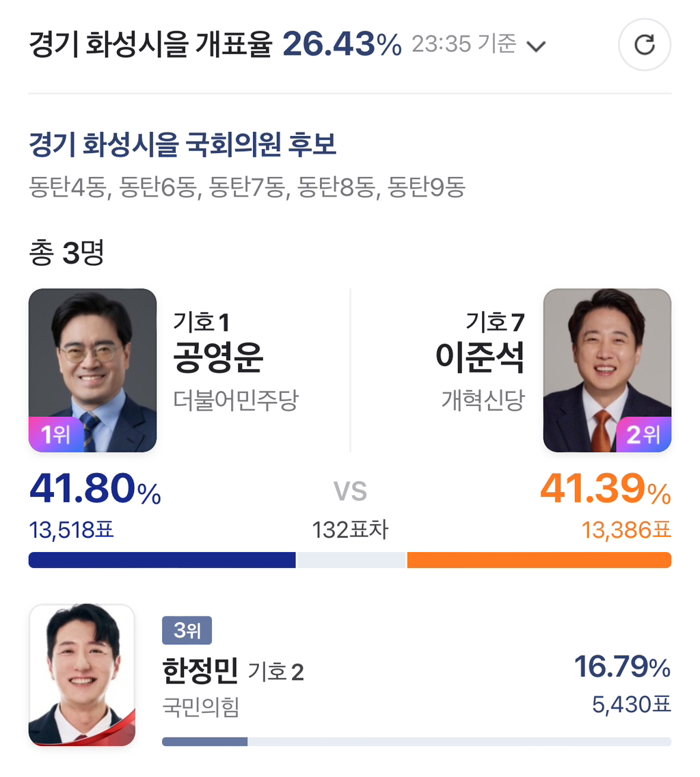Viewport: 700px width, 777px height.
Task: Click the 41.39% vote percentage
Action: pos(606,489)
